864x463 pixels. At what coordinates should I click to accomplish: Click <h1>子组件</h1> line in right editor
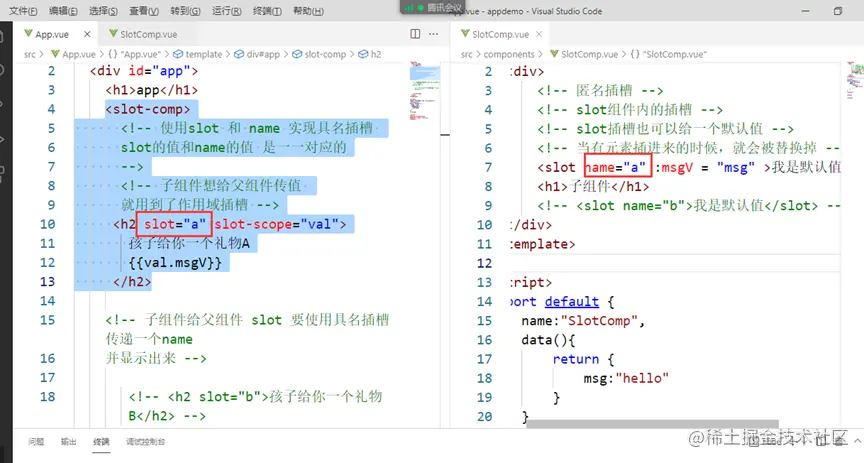coord(593,186)
